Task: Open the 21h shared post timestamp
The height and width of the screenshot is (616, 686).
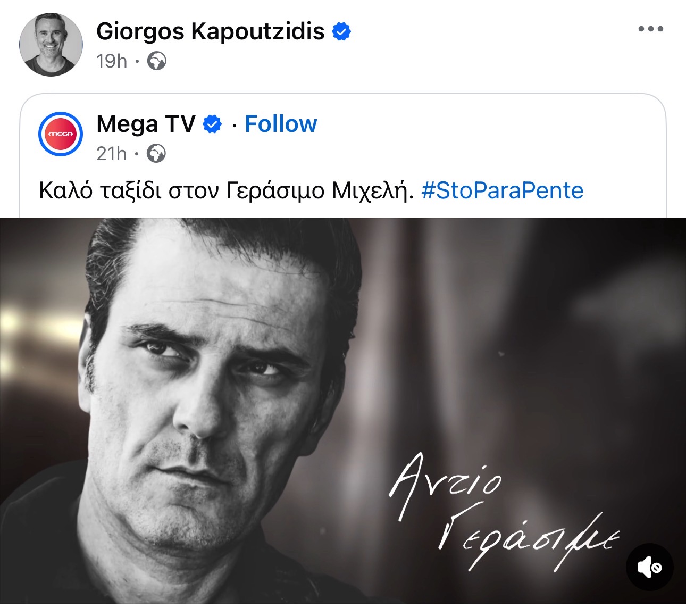Action: 112,154
